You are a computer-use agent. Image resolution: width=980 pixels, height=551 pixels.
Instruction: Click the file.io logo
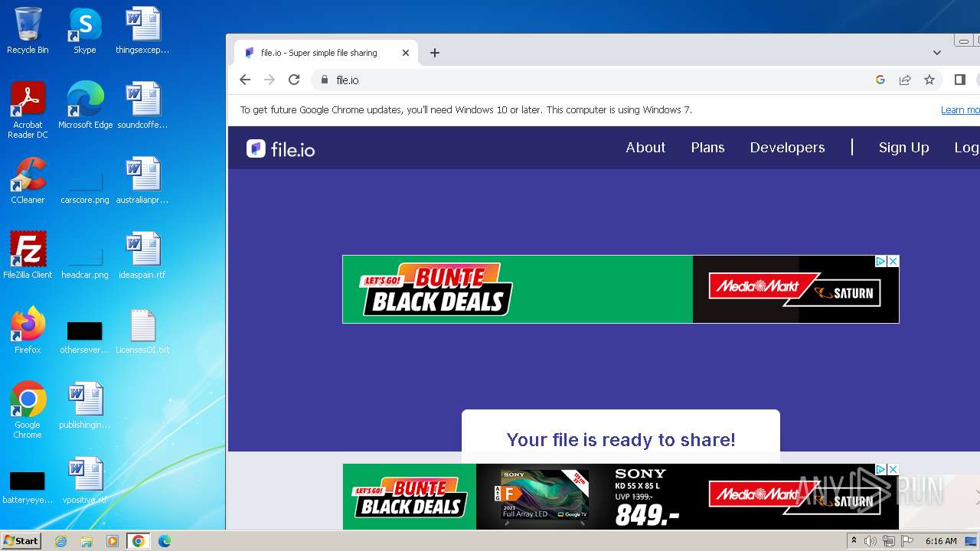coord(281,148)
